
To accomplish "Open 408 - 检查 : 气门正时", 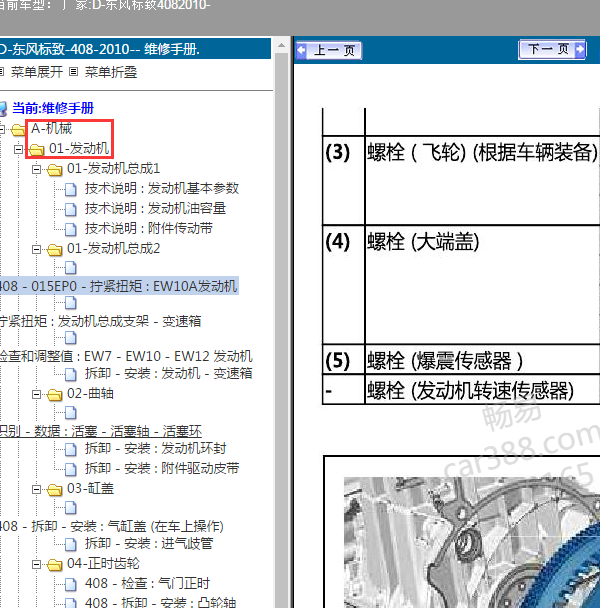I will (147, 583).
